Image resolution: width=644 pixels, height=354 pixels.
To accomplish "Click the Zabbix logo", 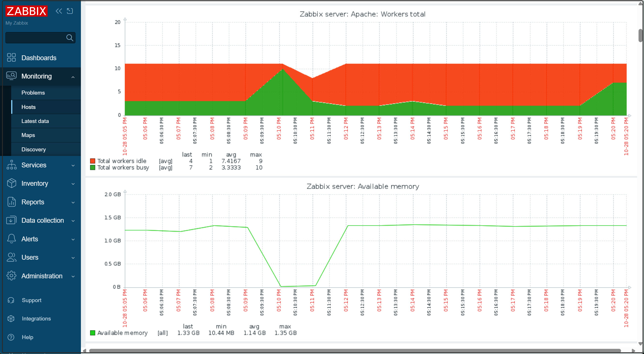I will 26,11.
